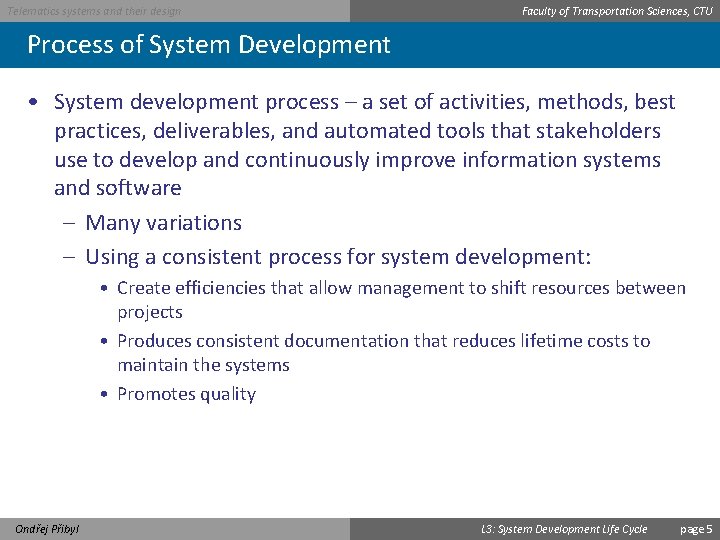Click the 'Many variations' sub-bullet
This screenshot has height=540, width=720.
[163, 223]
